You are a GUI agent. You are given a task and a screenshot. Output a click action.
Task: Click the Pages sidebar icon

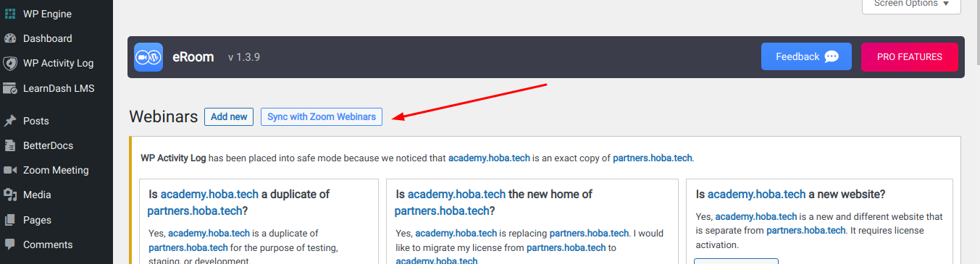[10, 220]
